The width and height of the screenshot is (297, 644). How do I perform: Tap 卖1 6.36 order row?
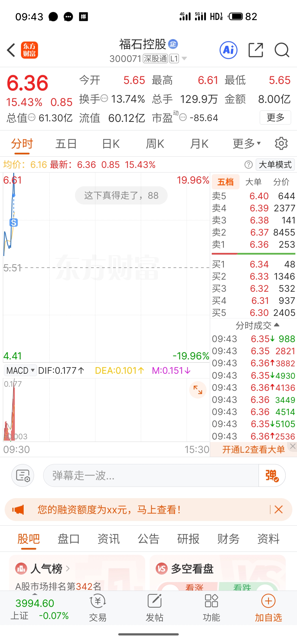point(253,244)
